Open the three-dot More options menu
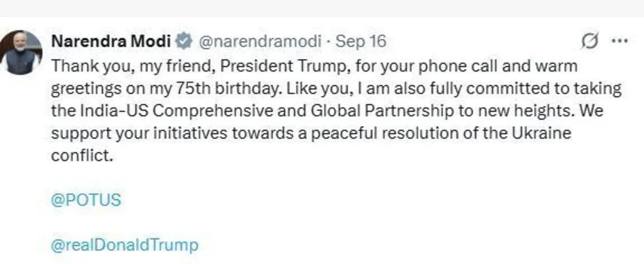644x264 pixels. click(620, 41)
